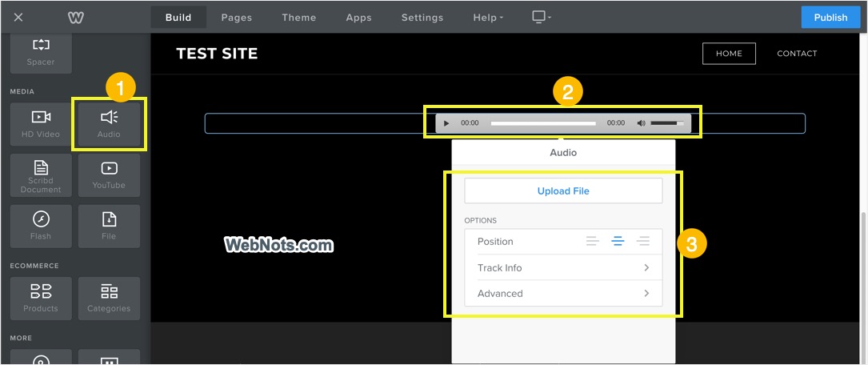Click the MEDIA section label

(22, 91)
